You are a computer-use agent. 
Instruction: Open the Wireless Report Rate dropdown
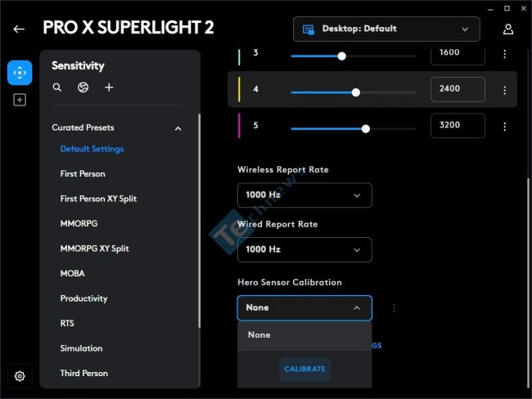(304, 195)
